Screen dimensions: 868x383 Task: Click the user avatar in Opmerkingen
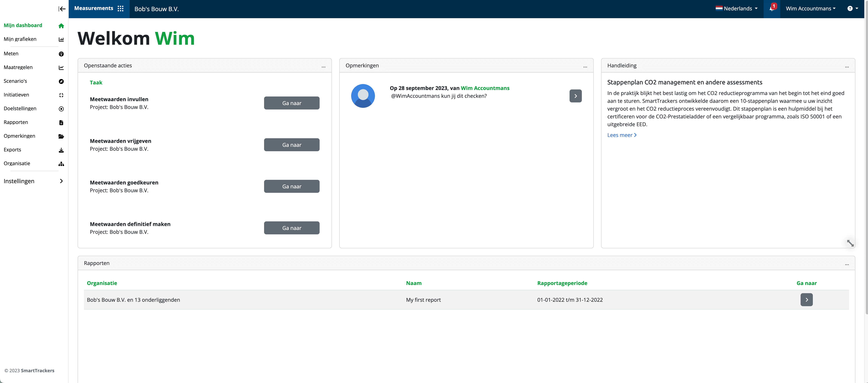pyautogui.click(x=363, y=96)
